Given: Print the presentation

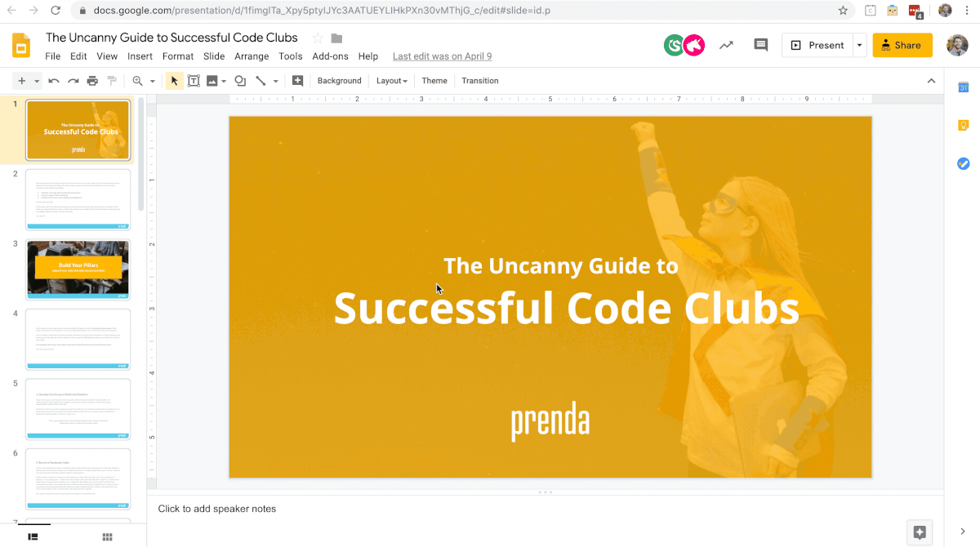Looking at the screenshot, I should pos(92,81).
